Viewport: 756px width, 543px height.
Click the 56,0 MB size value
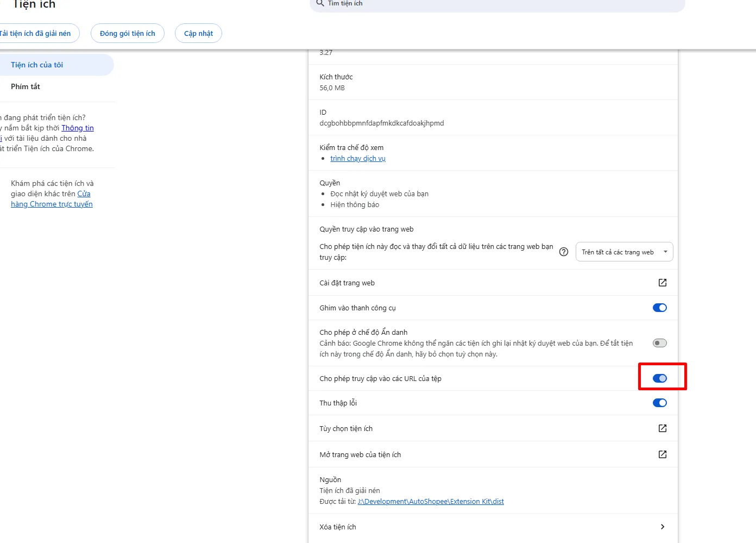(x=332, y=88)
